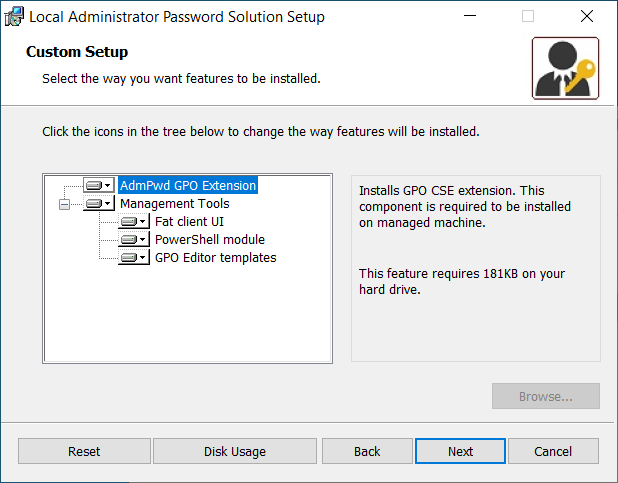
Task: Cancel the setup wizard
Action: (553, 451)
